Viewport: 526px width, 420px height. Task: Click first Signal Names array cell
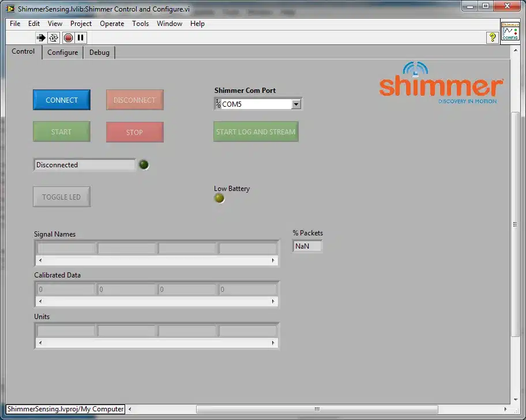66,248
